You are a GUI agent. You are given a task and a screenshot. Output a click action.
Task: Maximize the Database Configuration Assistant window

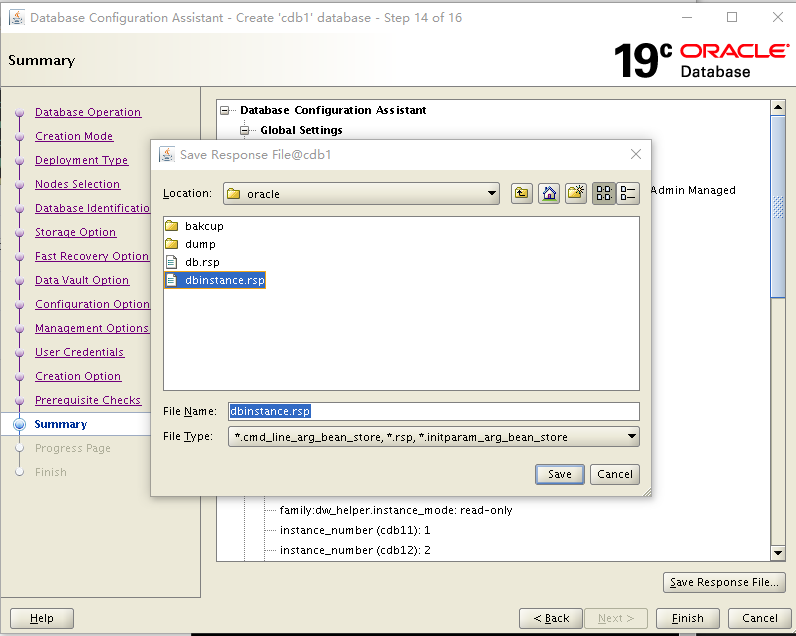[732, 17]
